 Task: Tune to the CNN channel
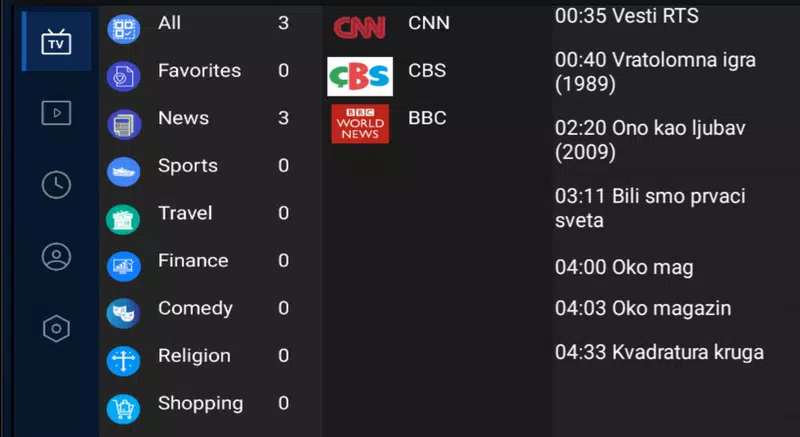(429, 24)
